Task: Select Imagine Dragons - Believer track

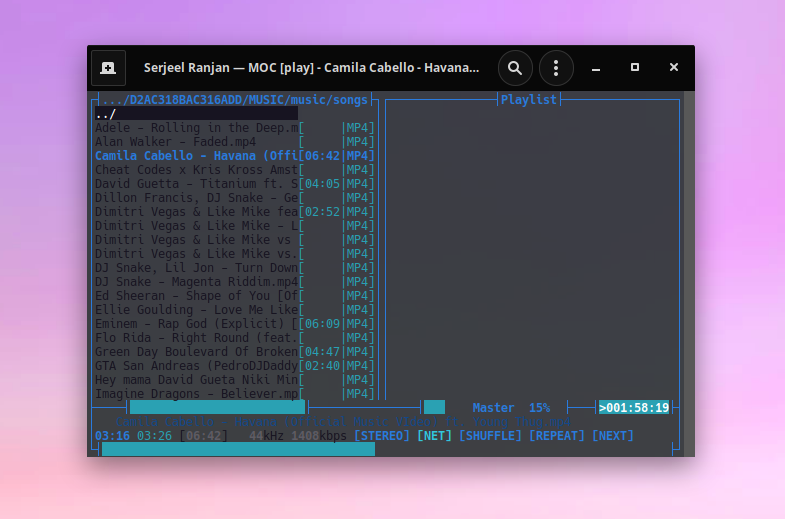Action: 234,394
